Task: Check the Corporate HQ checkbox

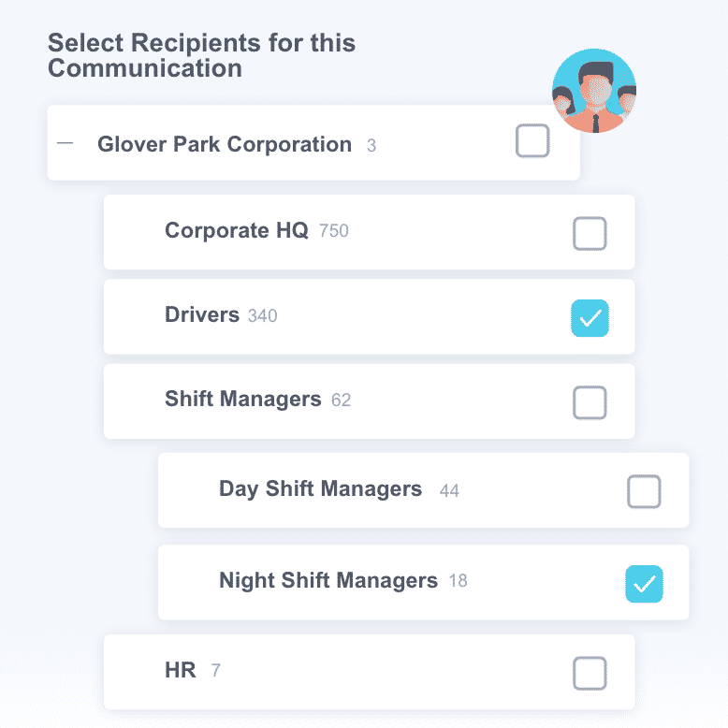Action: click(590, 234)
